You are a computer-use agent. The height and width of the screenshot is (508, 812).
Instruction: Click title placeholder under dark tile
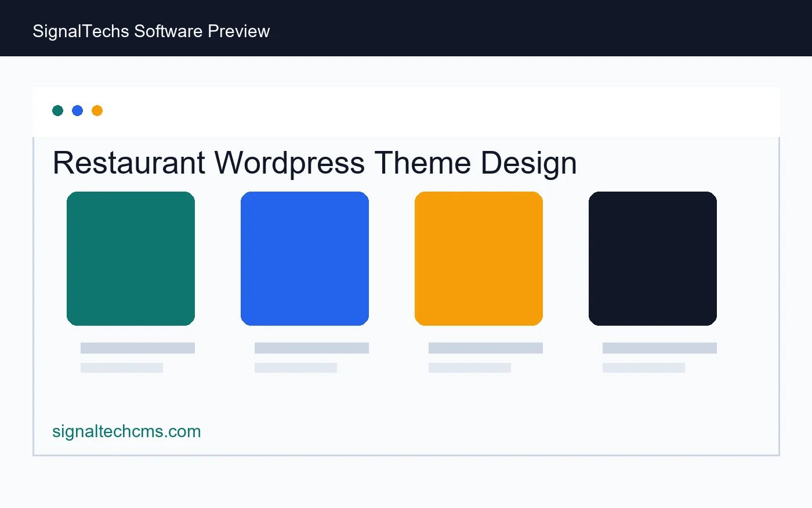click(x=659, y=348)
